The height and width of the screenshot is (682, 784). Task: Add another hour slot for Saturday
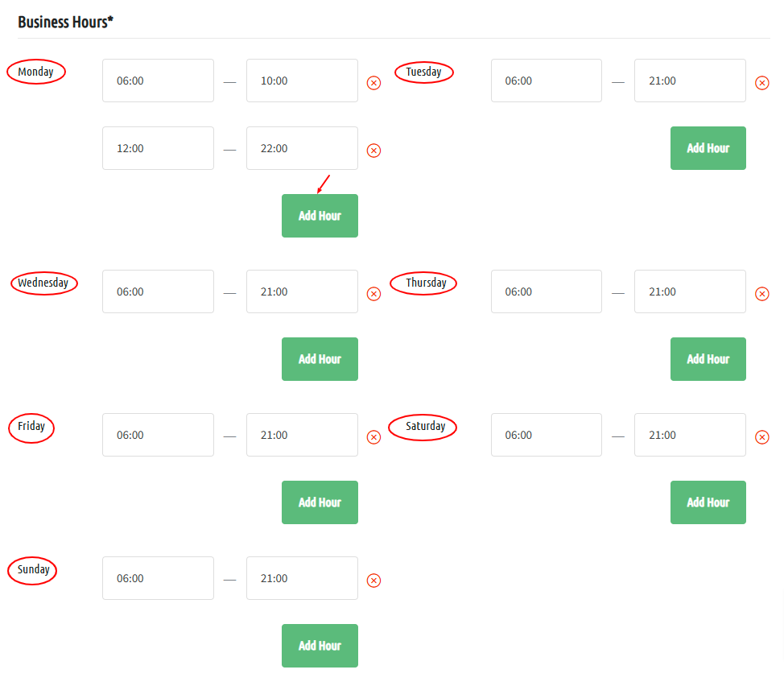[708, 502]
